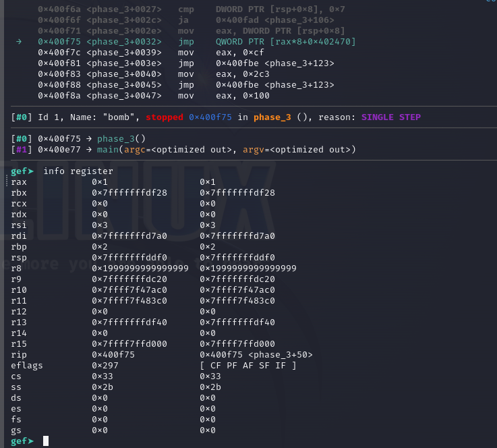Click the eflags hex value 0x297

(105, 365)
